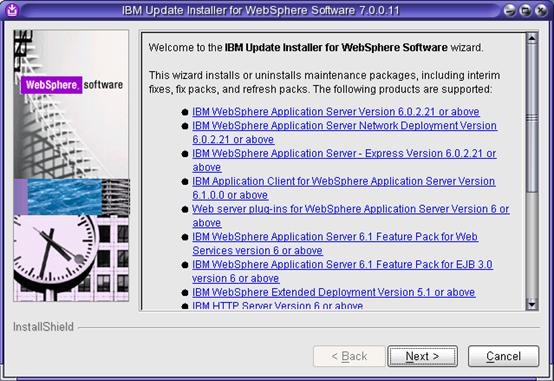Click the vertical scrollbar thumb
Image resolution: width=554 pixels, height=381 pixels.
[532, 118]
